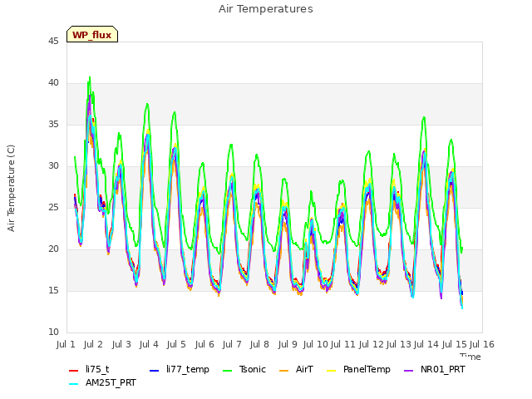Image resolution: width=532 pixels, height=399 pixels.
Task: Click the Tsonic peak above 40 on Jul 2
Action: click(x=90, y=78)
